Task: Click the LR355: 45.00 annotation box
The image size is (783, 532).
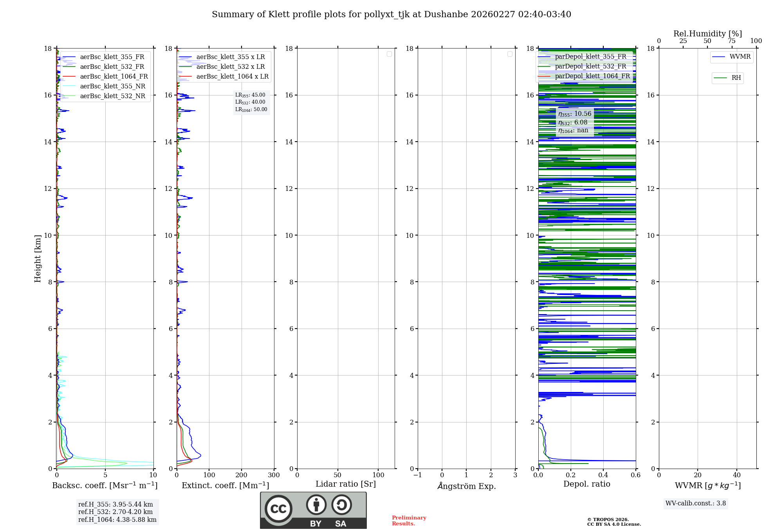Action: pyautogui.click(x=251, y=95)
